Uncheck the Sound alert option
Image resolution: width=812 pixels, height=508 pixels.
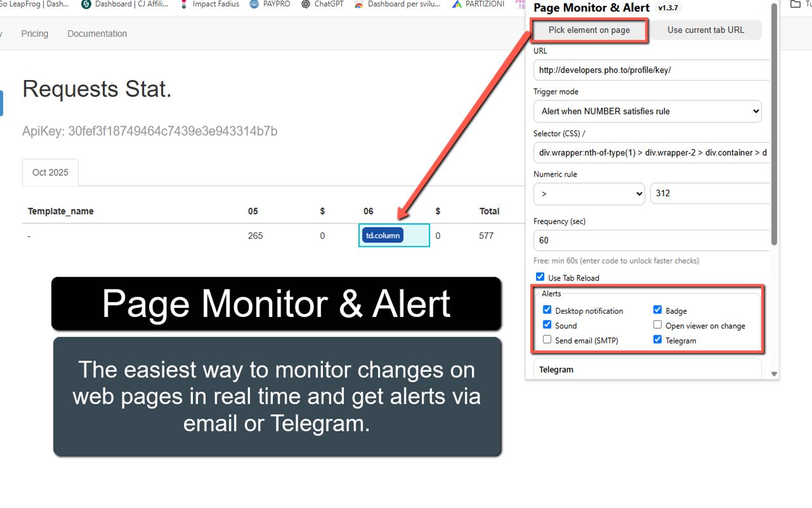click(x=547, y=324)
